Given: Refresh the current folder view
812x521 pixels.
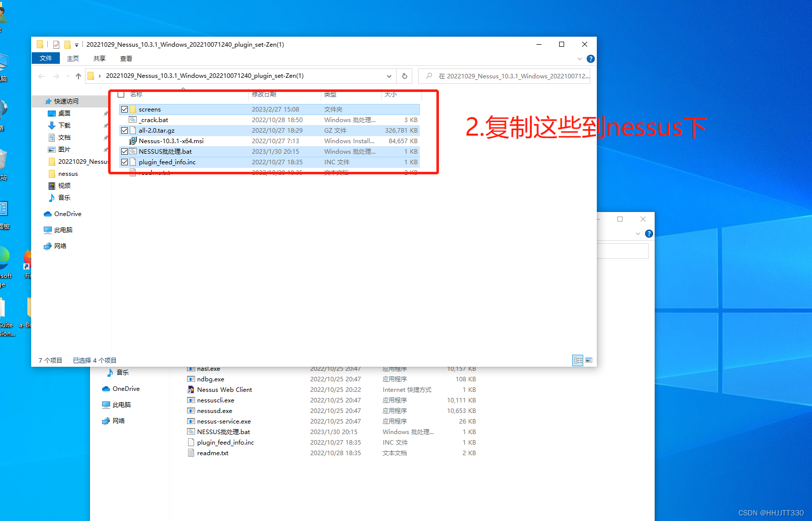Looking at the screenshot, I should tap(404, 76).
